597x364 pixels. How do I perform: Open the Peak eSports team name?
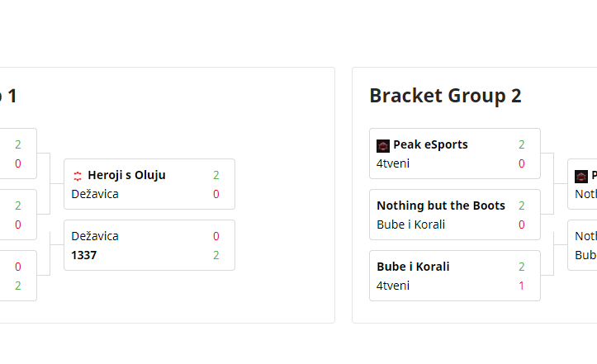430,144
